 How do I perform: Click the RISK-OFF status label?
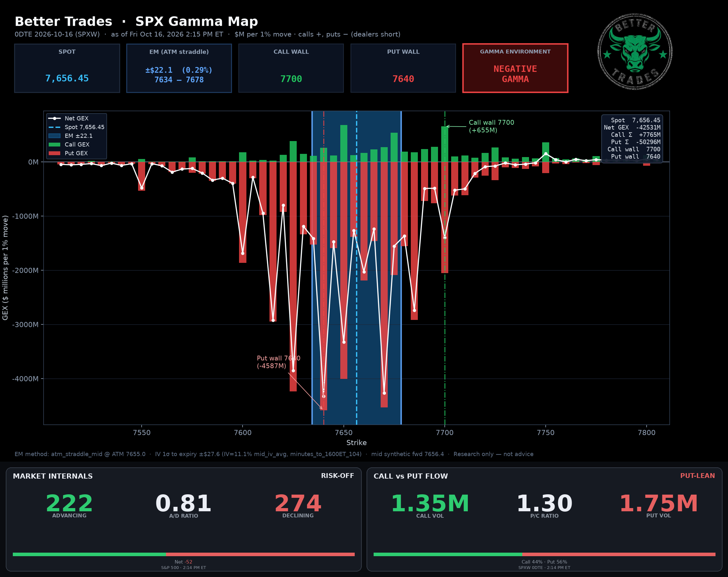(x=337, y=476)
